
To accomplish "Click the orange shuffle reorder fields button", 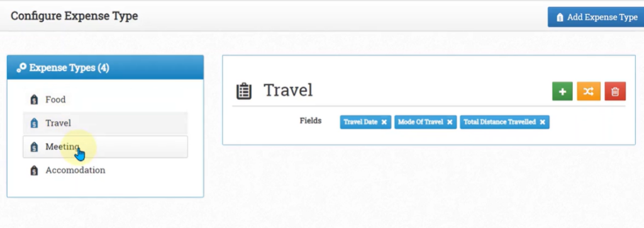I will [x=589, y=91].
